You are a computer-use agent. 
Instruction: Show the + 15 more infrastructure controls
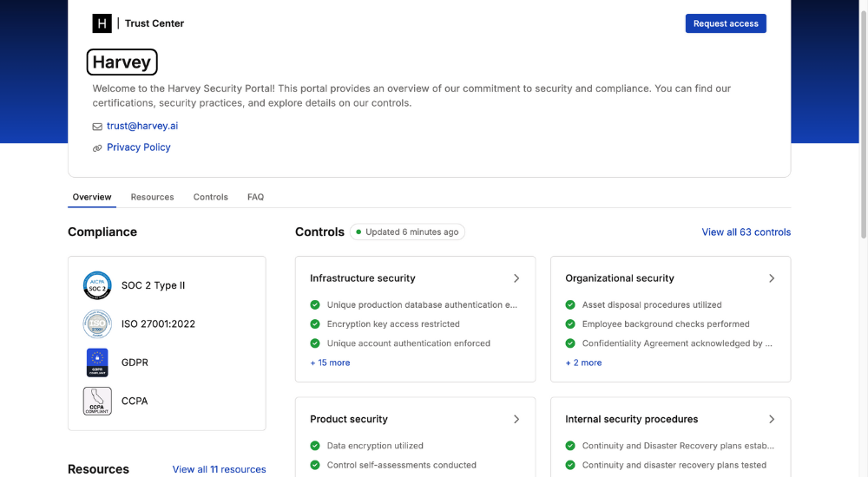(x=330, y=363)
